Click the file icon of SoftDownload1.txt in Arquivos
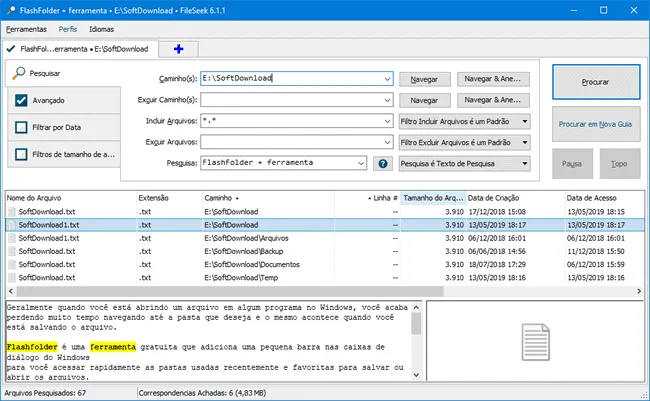 (12, 238)
